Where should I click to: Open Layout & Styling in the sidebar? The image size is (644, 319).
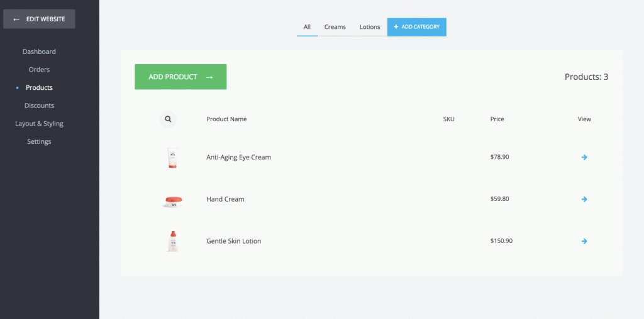[x=39, y=124]
